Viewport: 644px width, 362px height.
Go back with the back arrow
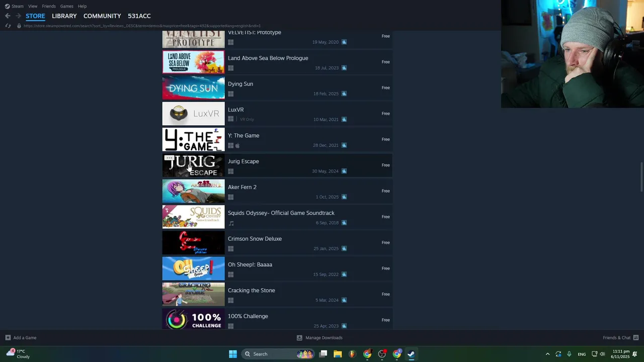point(8,16)
